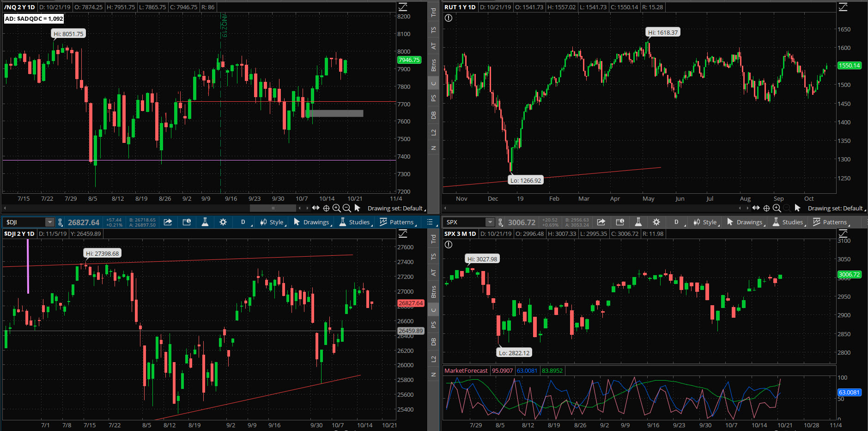This screenshot has height=431, width=868.
Task: Select pan crosshair tool in RUT chart
Action: click(x=766, y=208)
